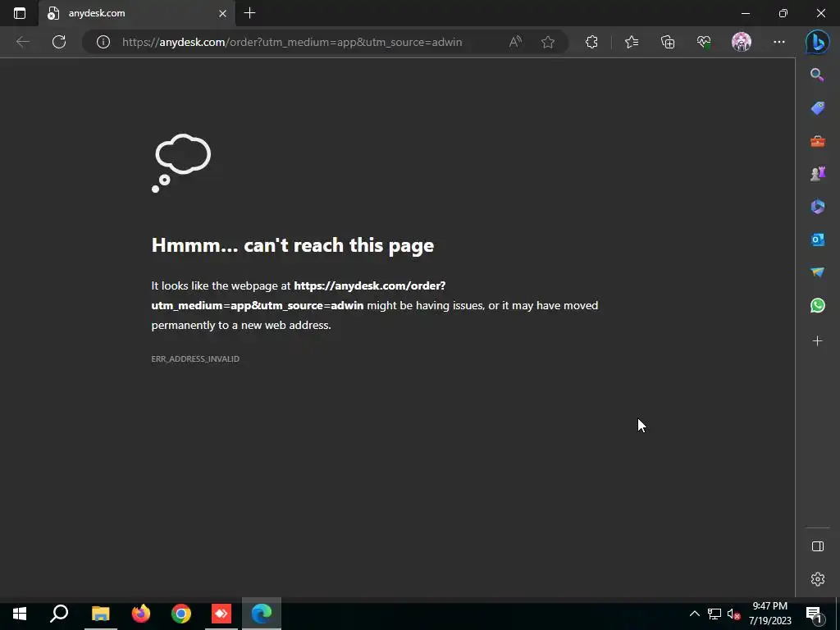The width and height of the screenshot is (840, 630).
Task: Open muted volume tray icon
Action: [733, 614]
